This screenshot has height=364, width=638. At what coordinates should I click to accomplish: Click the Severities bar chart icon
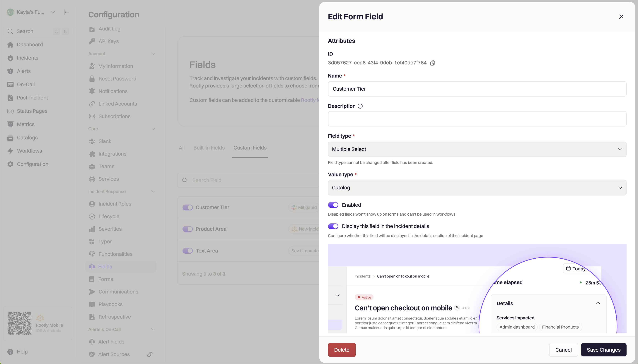pyautogui.click(x=92, y=229)
